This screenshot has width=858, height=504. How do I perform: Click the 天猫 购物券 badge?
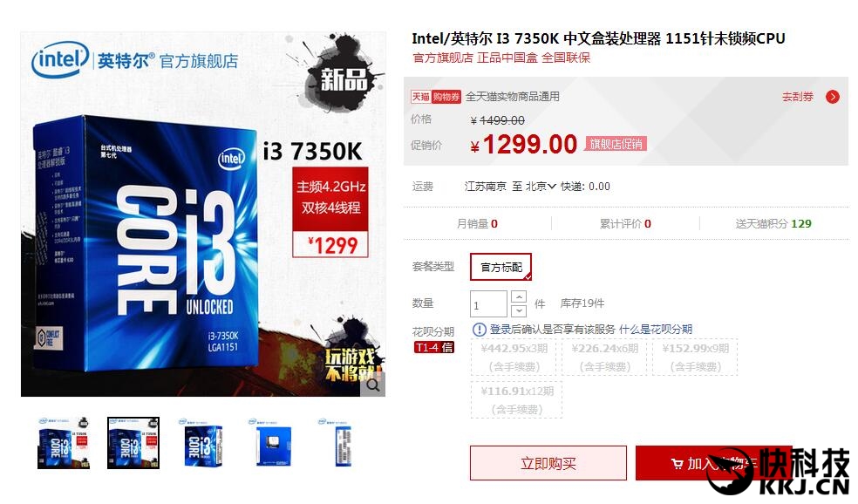tap(436, 97)
